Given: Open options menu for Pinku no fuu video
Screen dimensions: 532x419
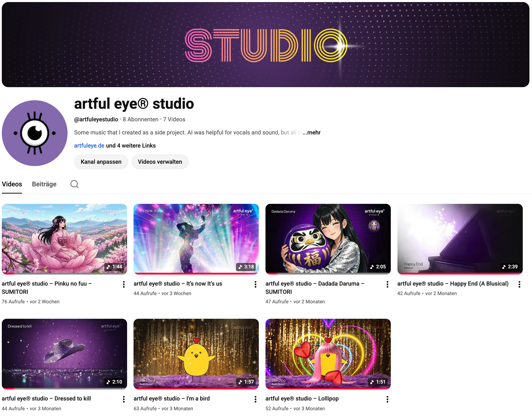Looking at the screenshot, I should point(124,284).
